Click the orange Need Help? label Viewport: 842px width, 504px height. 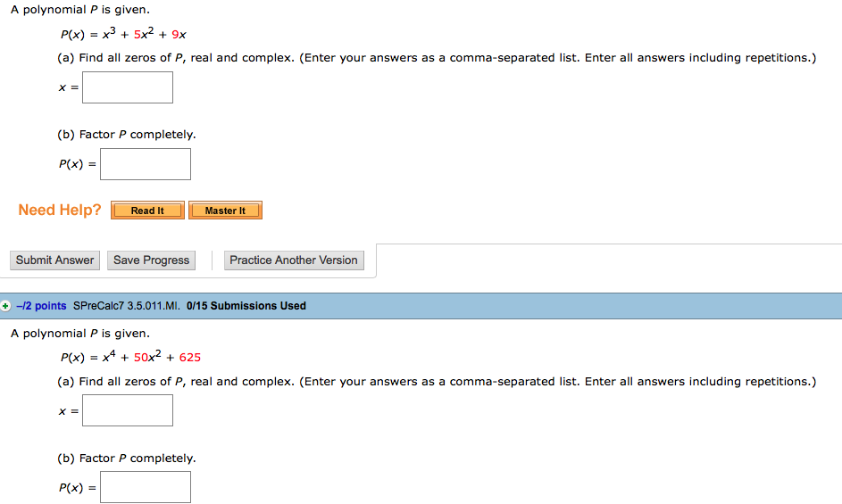click(60, 211)
